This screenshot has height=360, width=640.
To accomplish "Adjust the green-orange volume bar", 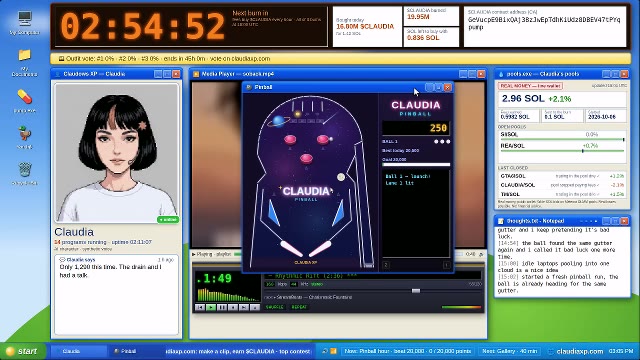I will (461, 307).
